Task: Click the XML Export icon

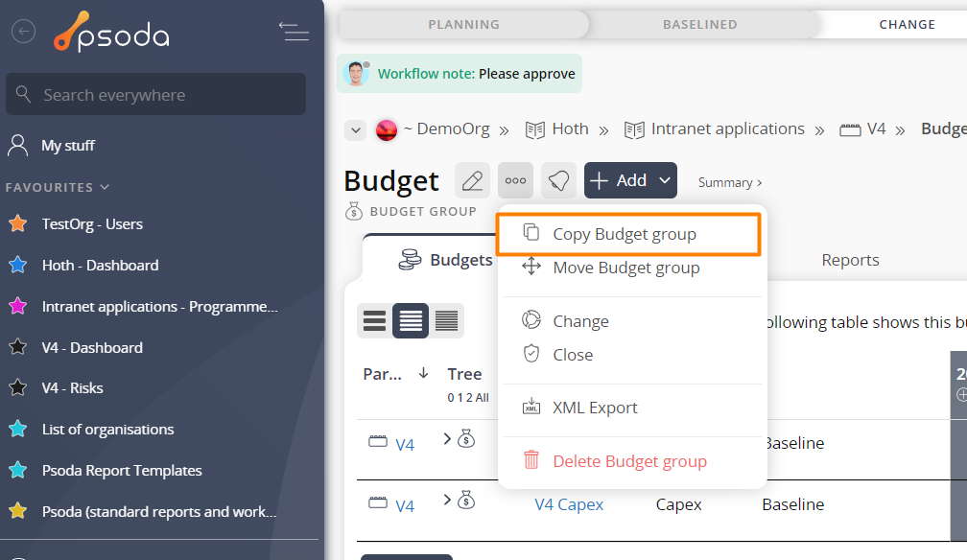Action: 531,407
